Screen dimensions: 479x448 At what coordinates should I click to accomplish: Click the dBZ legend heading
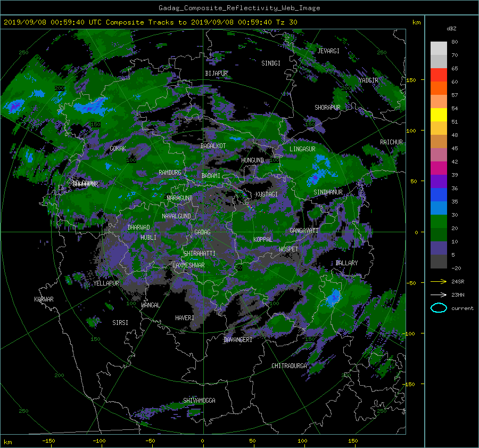(451, 29)
